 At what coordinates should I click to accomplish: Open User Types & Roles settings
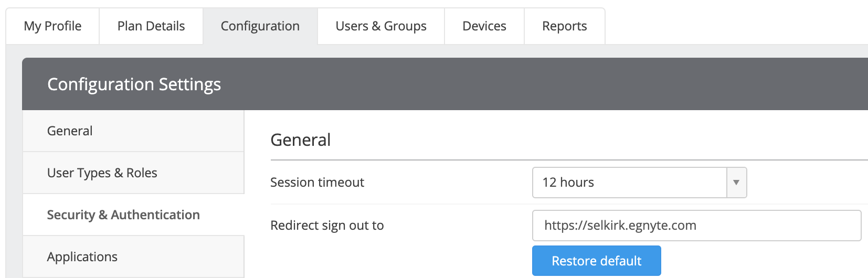point(133,173)
